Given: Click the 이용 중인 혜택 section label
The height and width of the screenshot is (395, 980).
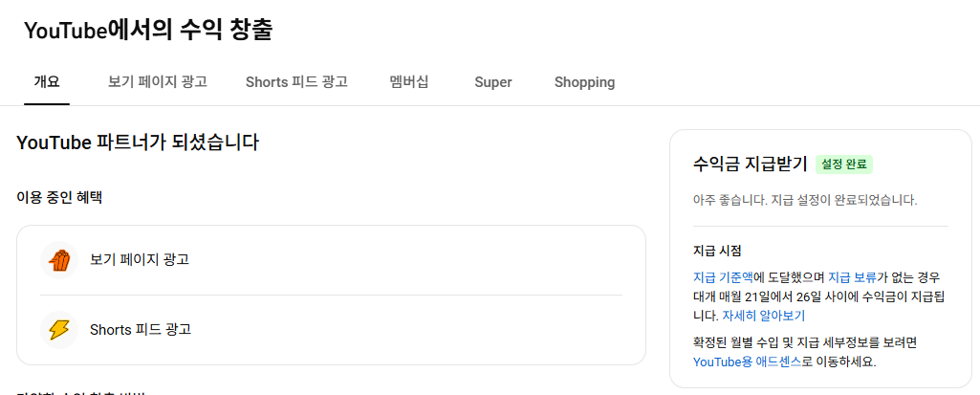Looking at the screenshot, I should [59, 197].
